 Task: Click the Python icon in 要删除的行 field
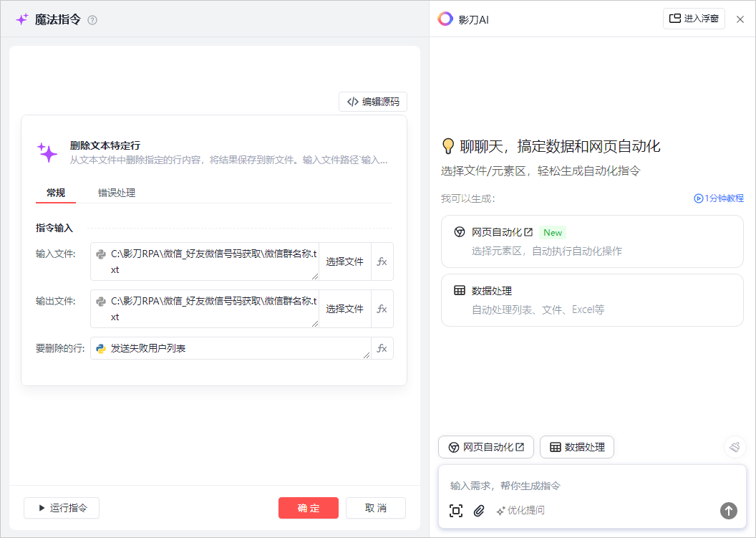tap(101, 348)
